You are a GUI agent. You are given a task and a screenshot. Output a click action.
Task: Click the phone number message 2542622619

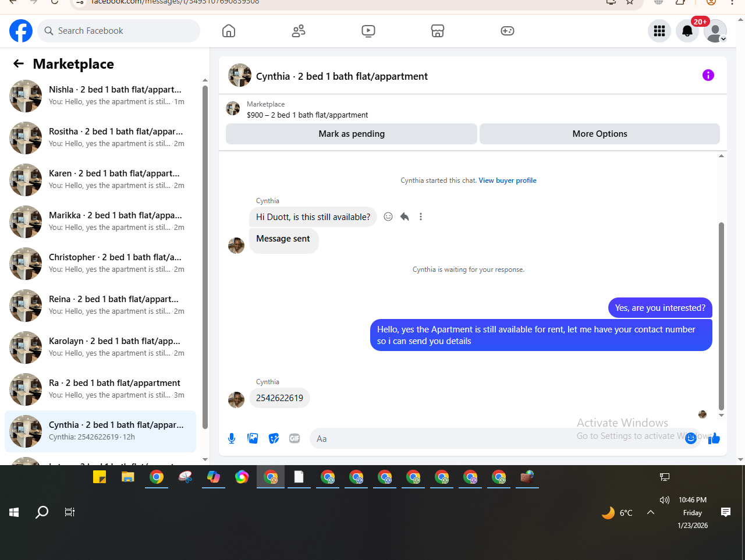pyautogui.click(x=279, y=398)
